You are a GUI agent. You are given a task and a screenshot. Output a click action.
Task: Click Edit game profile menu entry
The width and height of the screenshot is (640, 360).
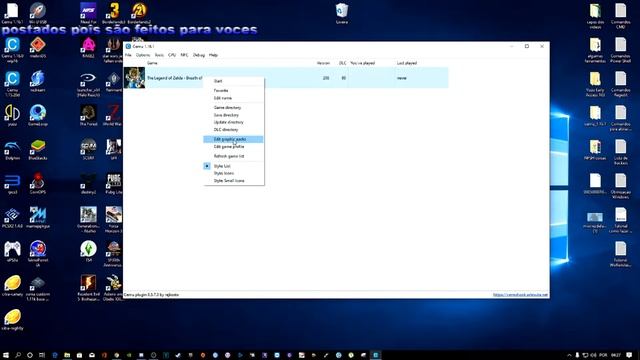tap(233, 147)
